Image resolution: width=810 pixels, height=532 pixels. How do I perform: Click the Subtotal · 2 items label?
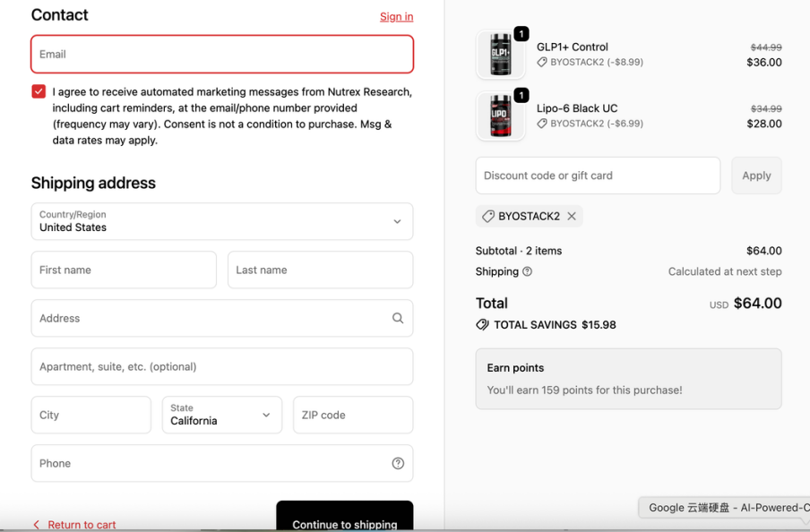519,251
